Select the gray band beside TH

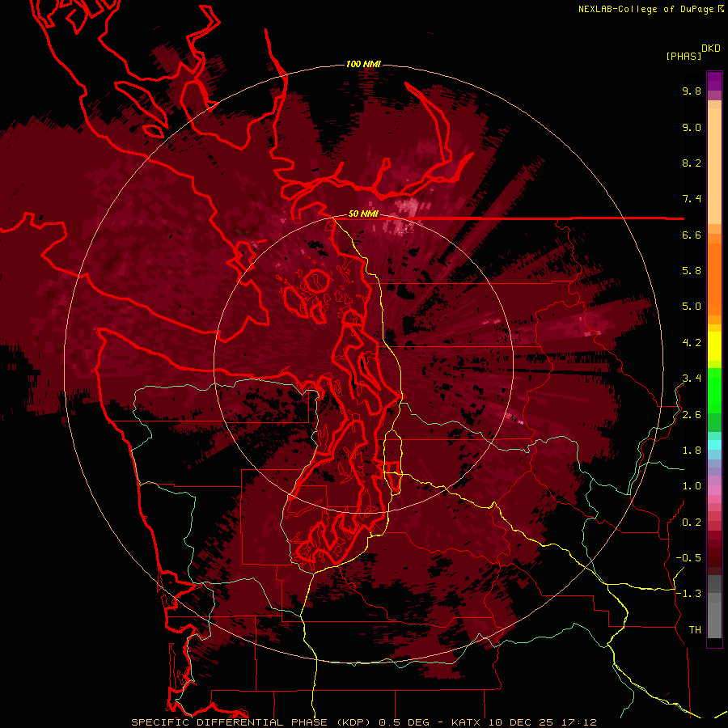(714, 620)
